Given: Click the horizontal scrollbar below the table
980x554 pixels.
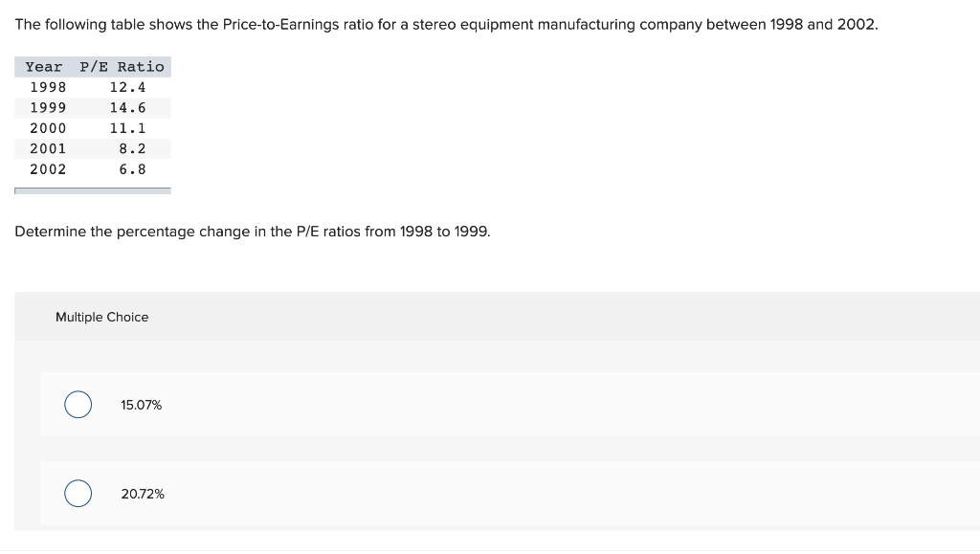Looking at the screenshot, I should click(x=93, y=191).
